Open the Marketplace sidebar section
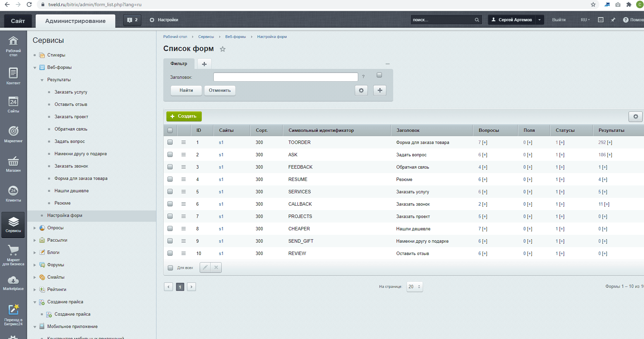644x339 pixels. [x=13, y=283]
